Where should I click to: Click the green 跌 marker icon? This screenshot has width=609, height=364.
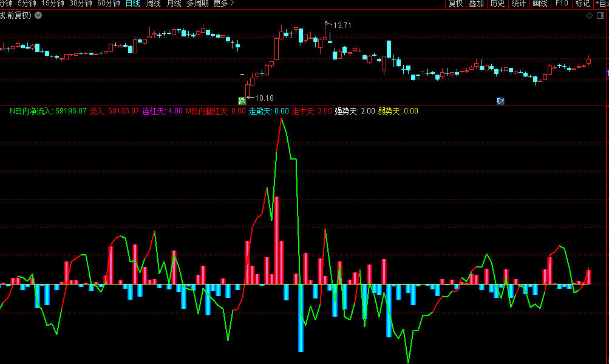point(242,100)
